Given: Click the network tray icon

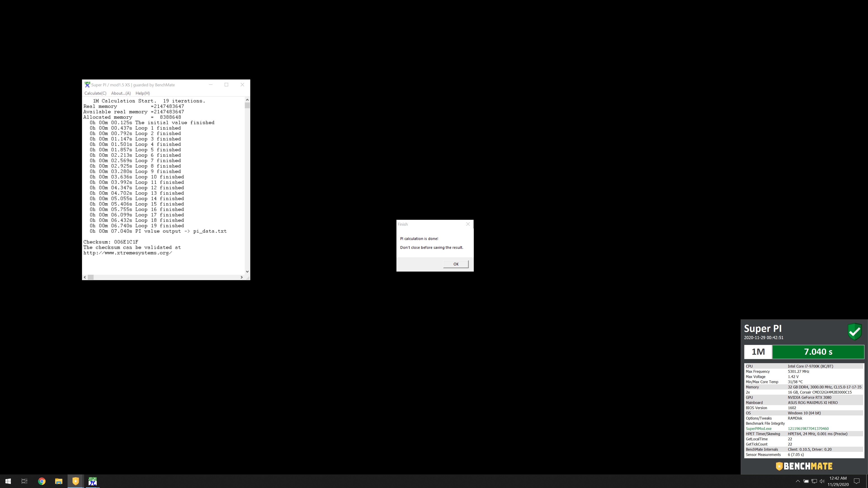Looking at the screenshot, I should tap(814, 481).
